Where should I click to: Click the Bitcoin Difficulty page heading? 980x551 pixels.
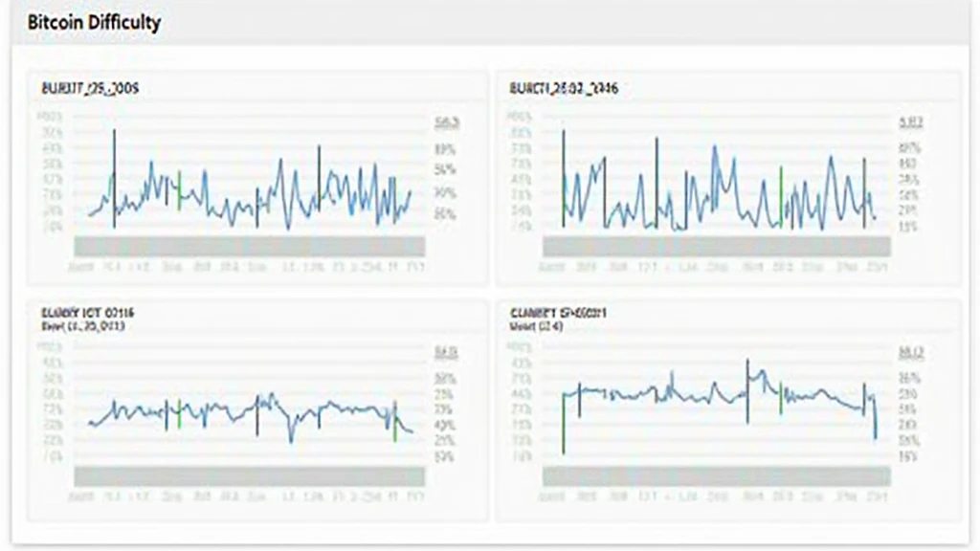94,23
